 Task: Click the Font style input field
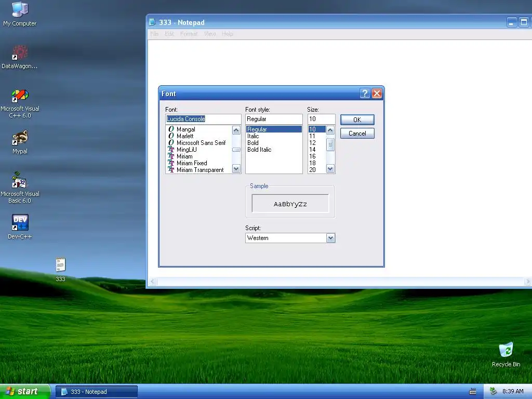click(x=274, y=119)
